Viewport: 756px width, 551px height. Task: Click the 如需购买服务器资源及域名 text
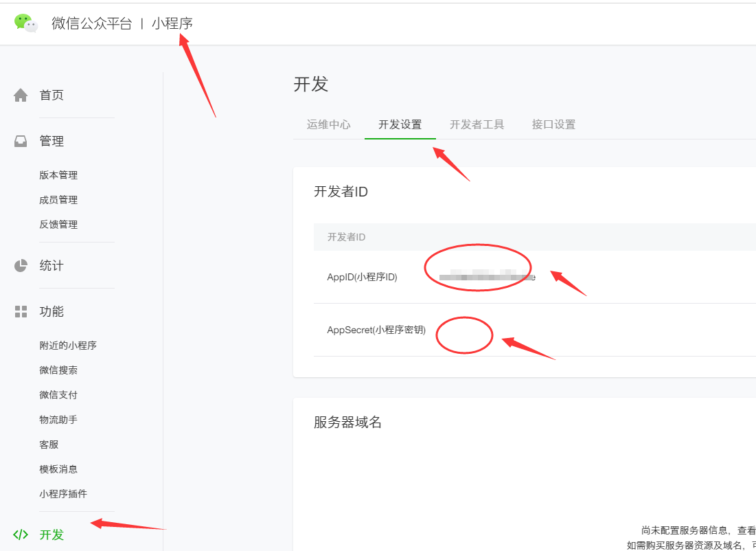[685, 546]
